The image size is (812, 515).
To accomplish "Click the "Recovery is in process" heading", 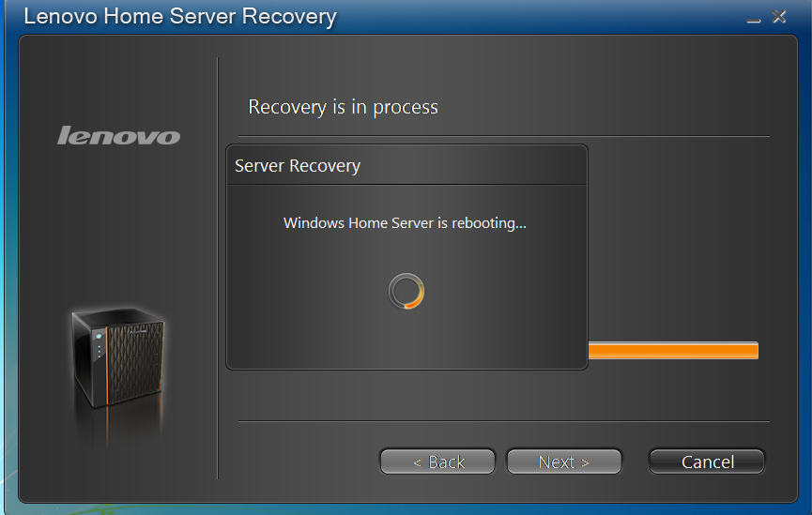I will tap(343, 107).
